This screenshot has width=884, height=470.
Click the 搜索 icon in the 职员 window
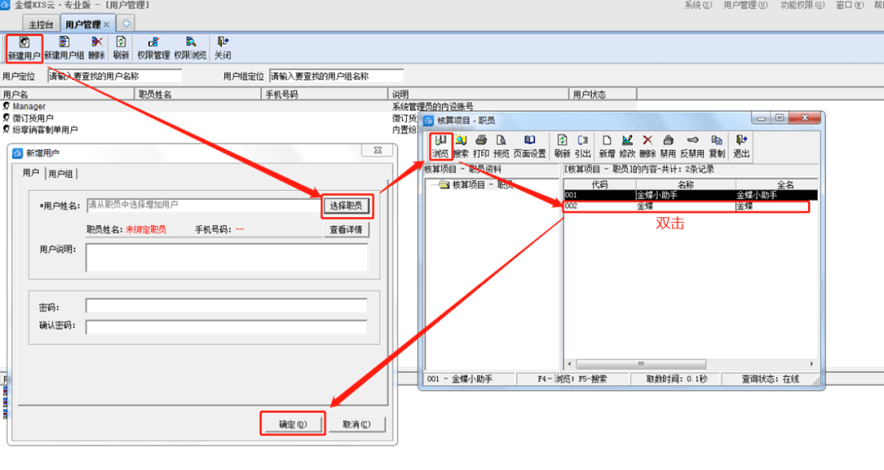[x=461, y=147]
